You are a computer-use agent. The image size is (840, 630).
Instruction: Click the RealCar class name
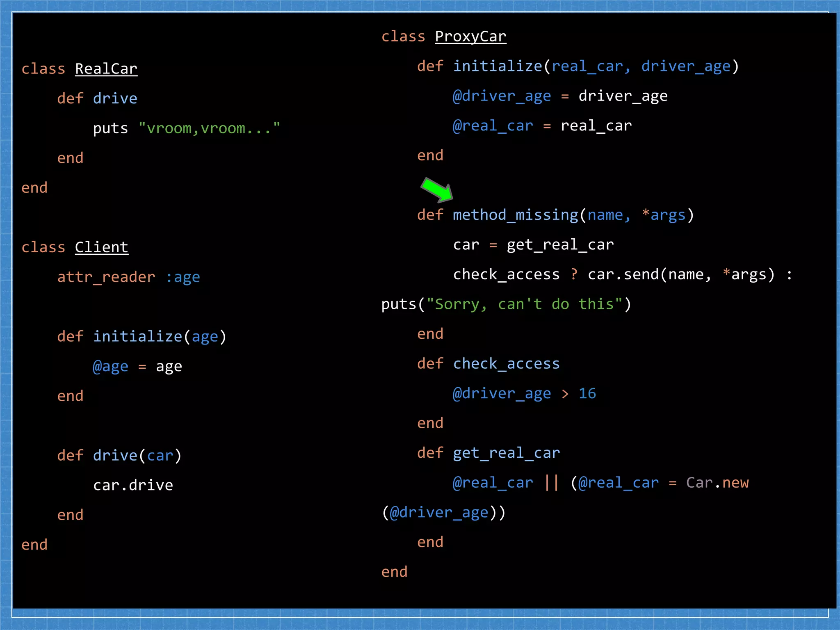pos(106,68)
